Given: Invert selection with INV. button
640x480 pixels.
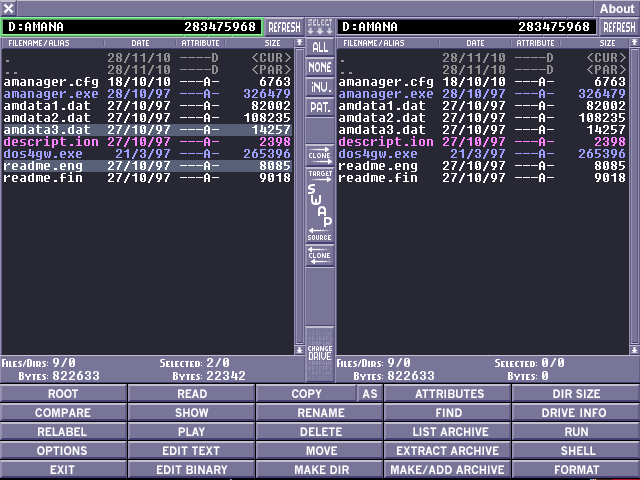Looking at the screenshot, I should [320, 87].
